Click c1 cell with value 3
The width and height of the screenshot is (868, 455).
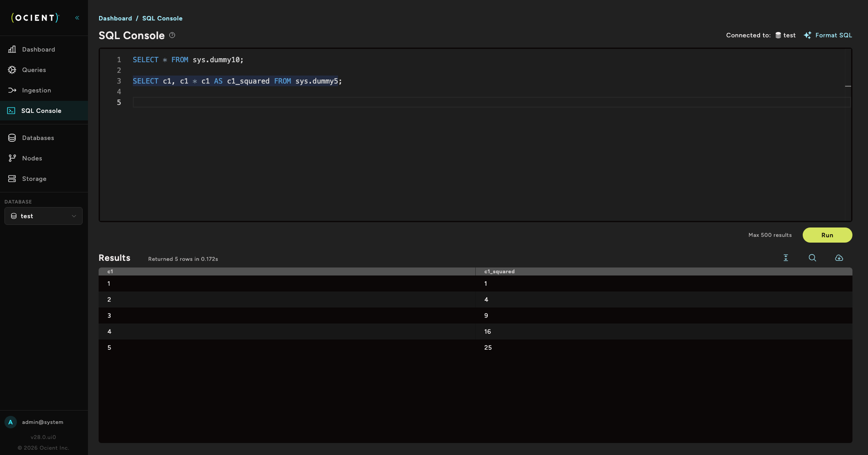pyautogui.click(x=109, y=315)
